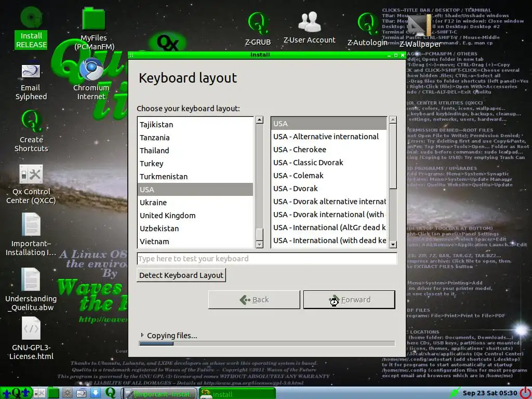Screen dimensions: 532x399
Task: Click the Forward button in the installer
Action: point(350,300)
